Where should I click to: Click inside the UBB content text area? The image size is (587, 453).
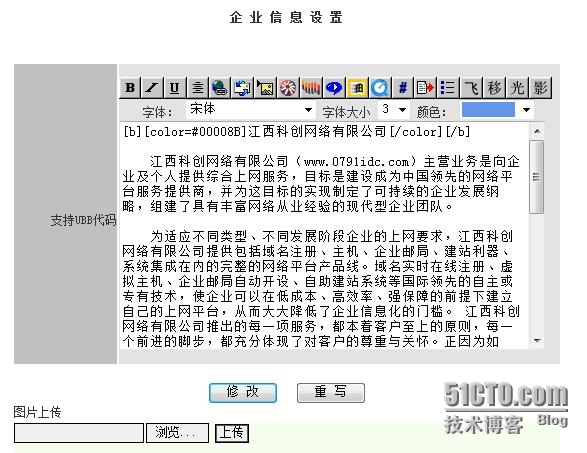(x=324, y=236)
